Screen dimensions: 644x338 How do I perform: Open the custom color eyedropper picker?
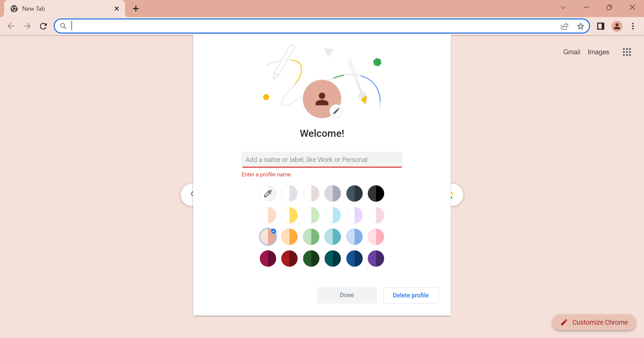tap(268, 193)
